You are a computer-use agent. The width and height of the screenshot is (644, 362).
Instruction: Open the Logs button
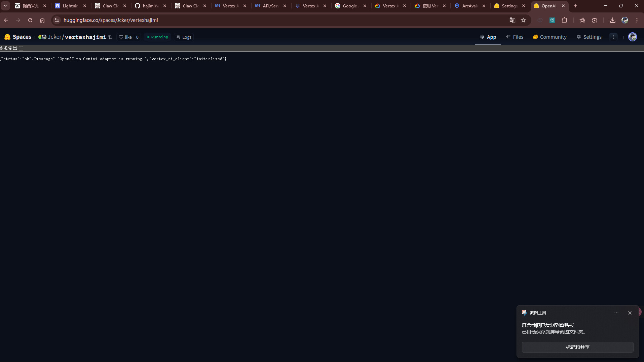coord(184,37)
